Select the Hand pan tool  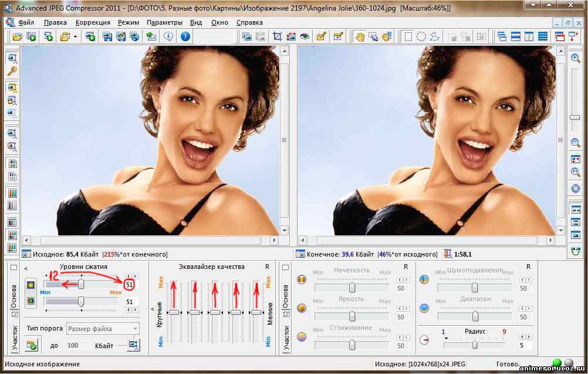point(360,36)
